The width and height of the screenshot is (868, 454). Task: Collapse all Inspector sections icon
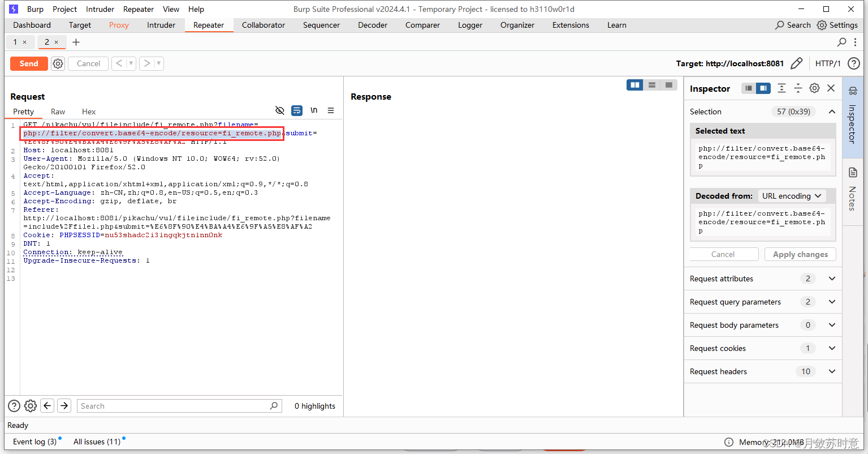pos(798,88)
